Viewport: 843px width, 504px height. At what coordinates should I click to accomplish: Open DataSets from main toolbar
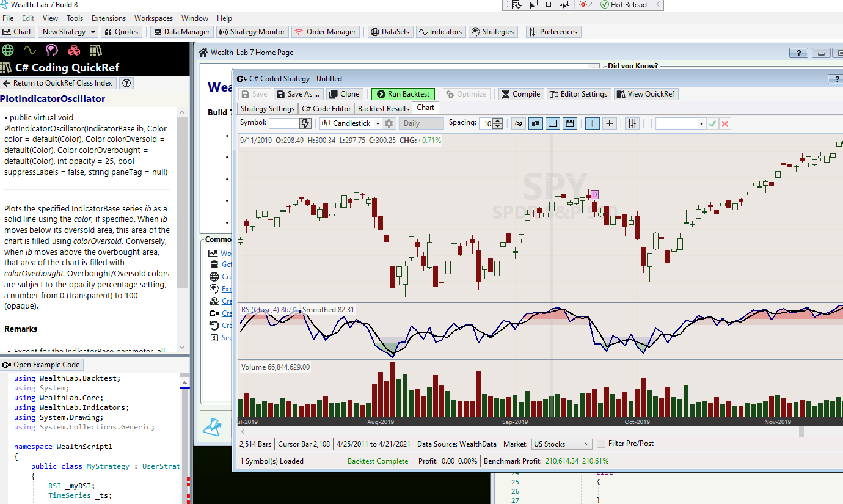(x=390, y=32)
